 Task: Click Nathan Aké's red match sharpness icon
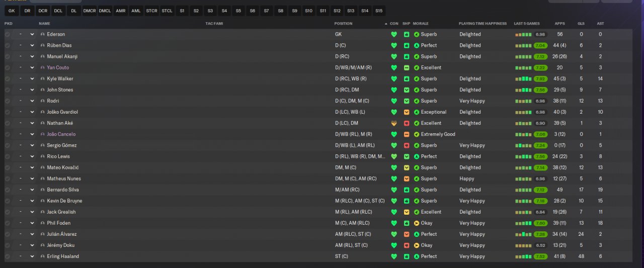point(407,123)
